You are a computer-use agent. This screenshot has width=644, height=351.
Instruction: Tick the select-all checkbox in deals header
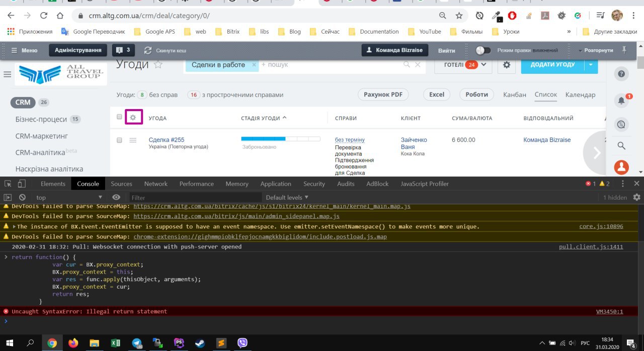[x=119, y=117]
